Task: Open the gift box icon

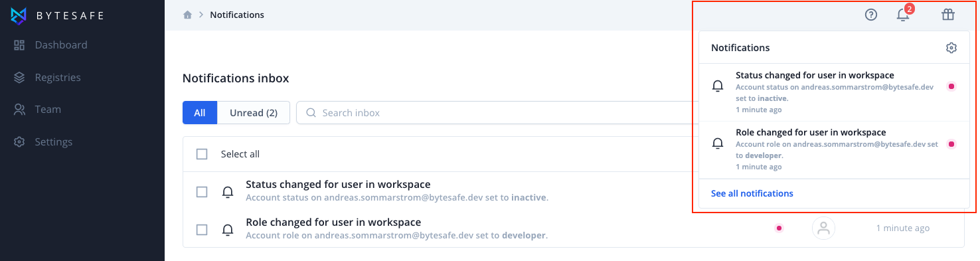Action: point(948,15)
